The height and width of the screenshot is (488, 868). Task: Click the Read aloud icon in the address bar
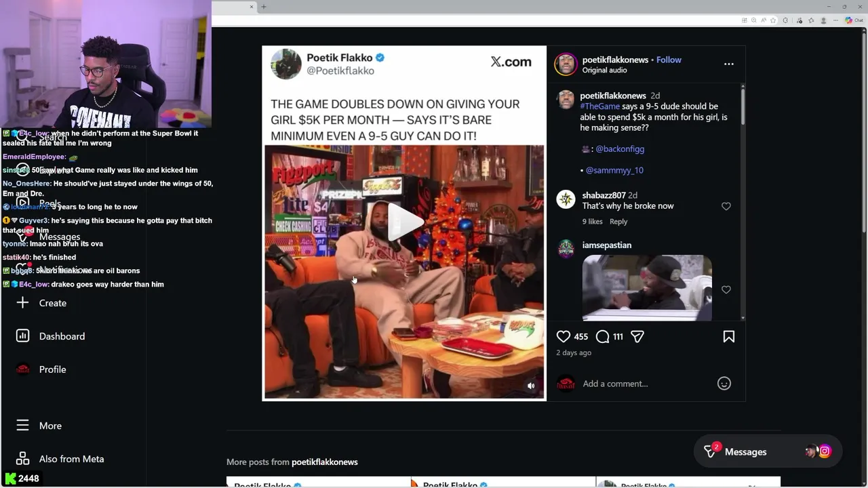(764, 20)
